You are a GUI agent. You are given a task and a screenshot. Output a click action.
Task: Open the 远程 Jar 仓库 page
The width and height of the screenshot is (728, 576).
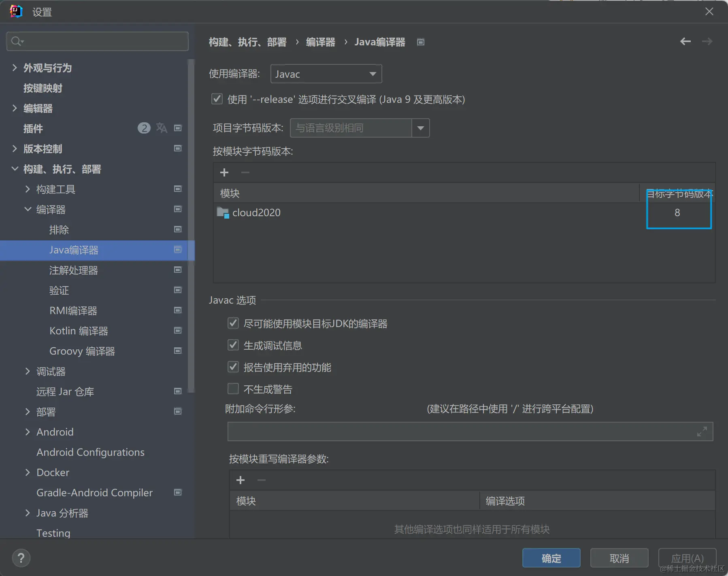(65, 392)
